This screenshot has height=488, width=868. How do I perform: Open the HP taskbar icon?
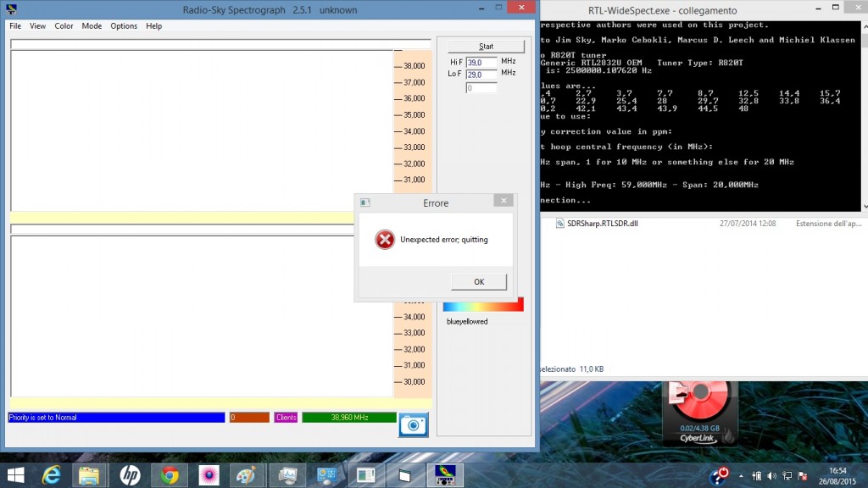coord(130,475)
